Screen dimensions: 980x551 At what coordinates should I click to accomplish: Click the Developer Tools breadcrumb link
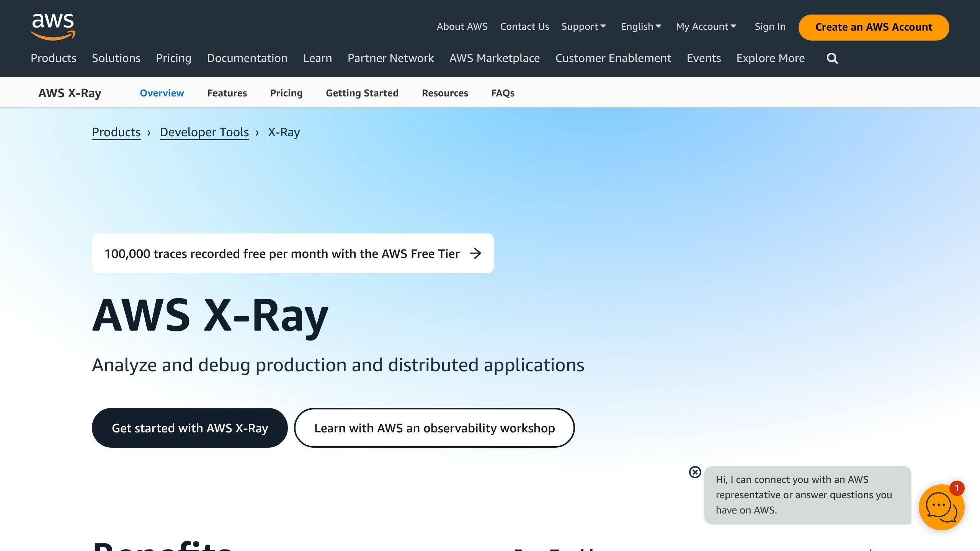pos(204,132)
